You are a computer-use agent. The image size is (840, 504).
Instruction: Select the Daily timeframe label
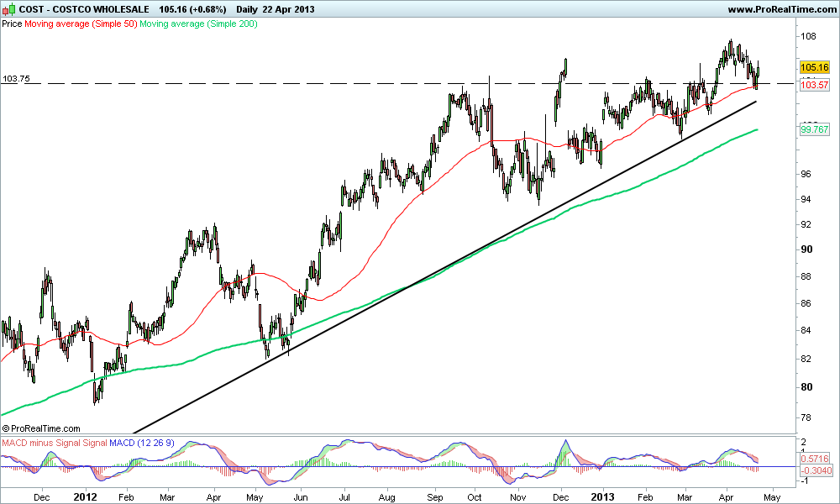point(246,9)
